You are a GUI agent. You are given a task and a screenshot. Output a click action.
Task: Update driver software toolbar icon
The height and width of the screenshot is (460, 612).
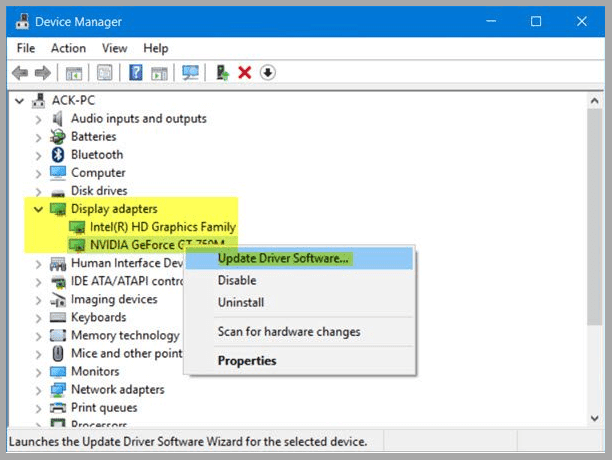(222, 73)
